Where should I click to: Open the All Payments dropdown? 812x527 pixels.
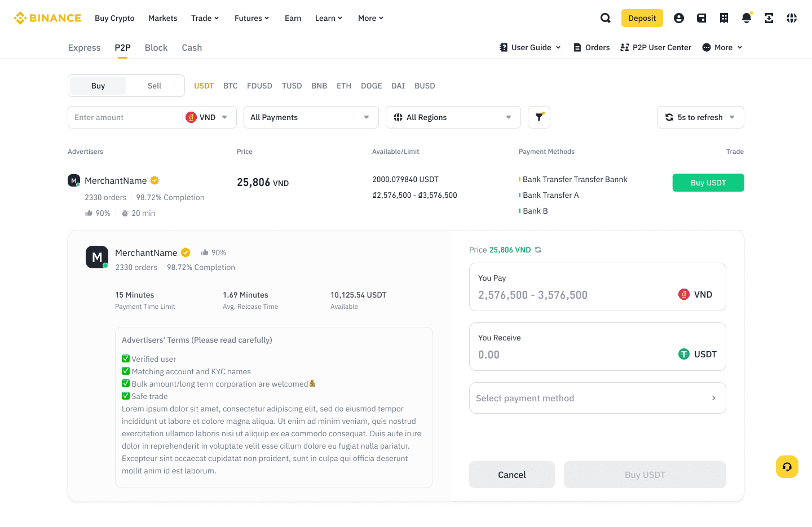pyautogui.click(x=311, y=117)
